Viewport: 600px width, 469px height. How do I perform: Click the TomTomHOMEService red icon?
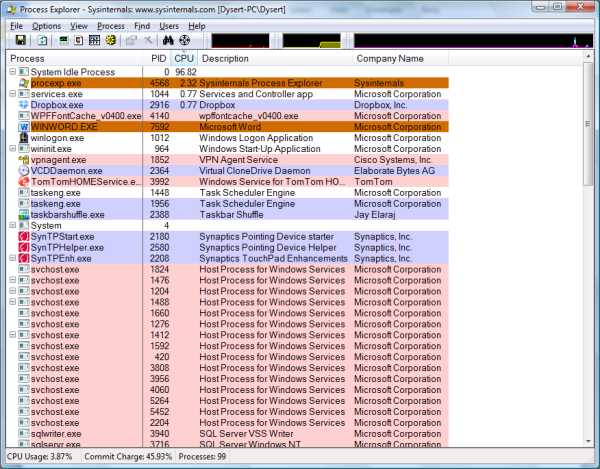click(24, 182)
